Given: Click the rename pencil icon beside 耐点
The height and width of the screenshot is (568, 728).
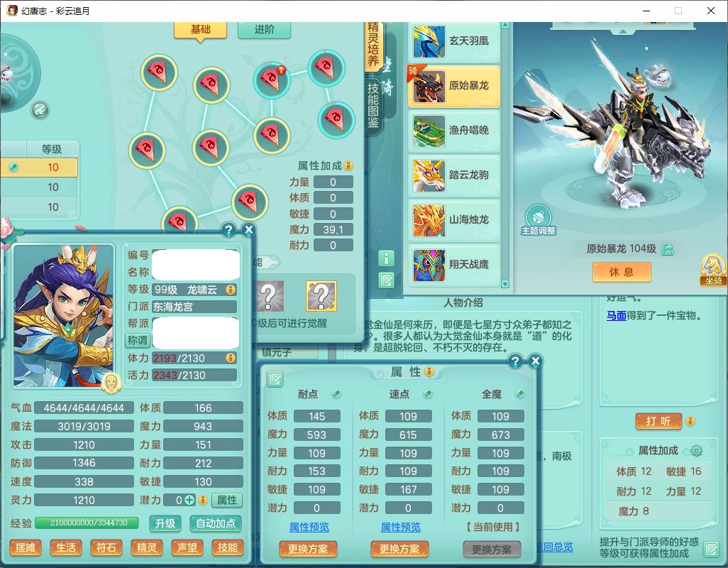Looking at the screenshot, I should (336, 394).
